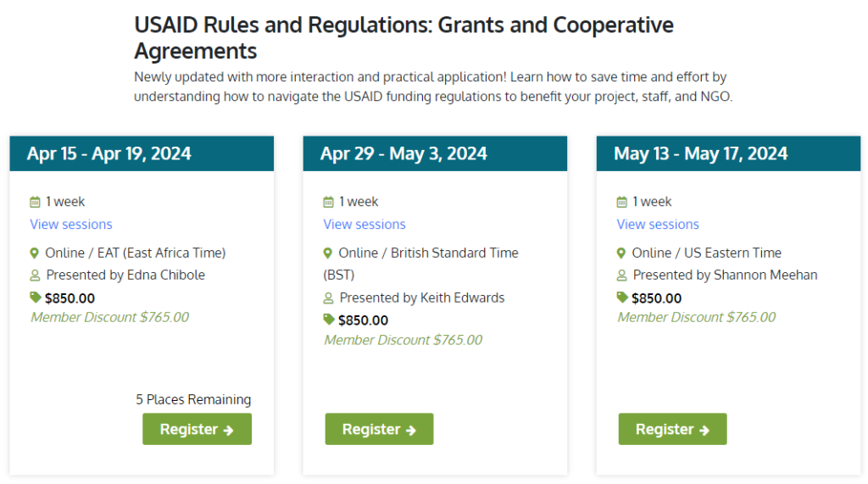The image size is (868, 484).
Task: Click the USAID Rules and Regulations title
Action: [403, 37]
